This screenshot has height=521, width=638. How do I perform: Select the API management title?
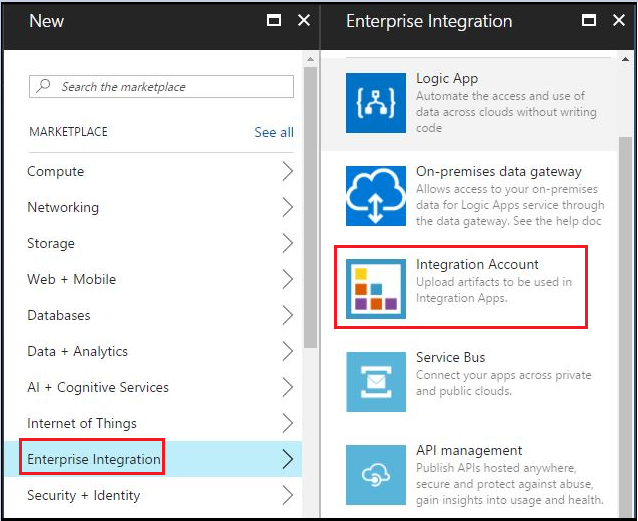click(x=469, y=450)
